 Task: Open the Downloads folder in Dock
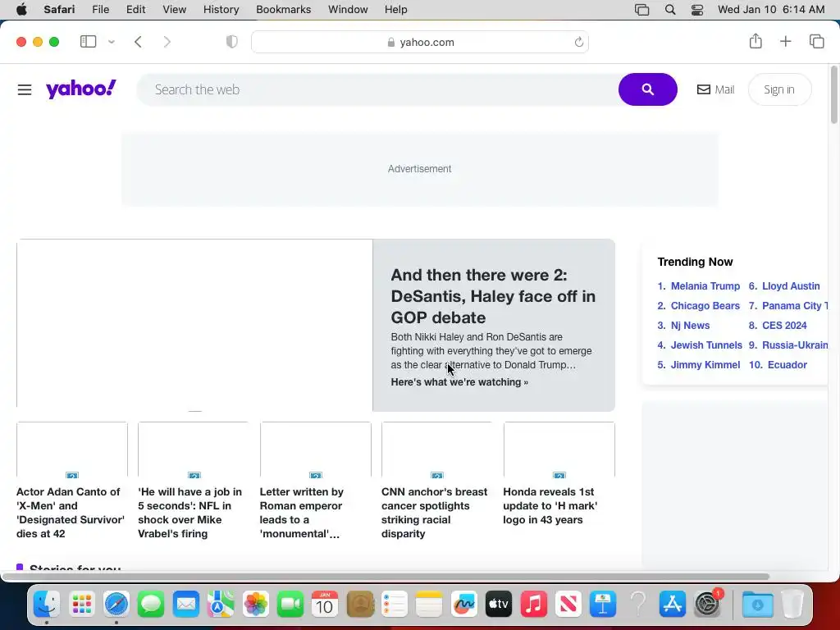(x=757, y=605)
